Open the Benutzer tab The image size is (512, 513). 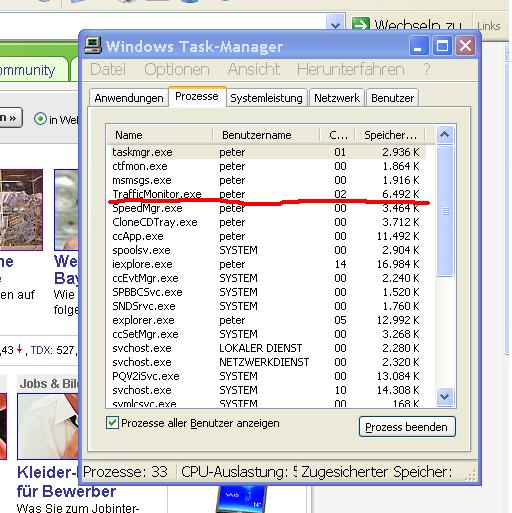tap(392, 98)
